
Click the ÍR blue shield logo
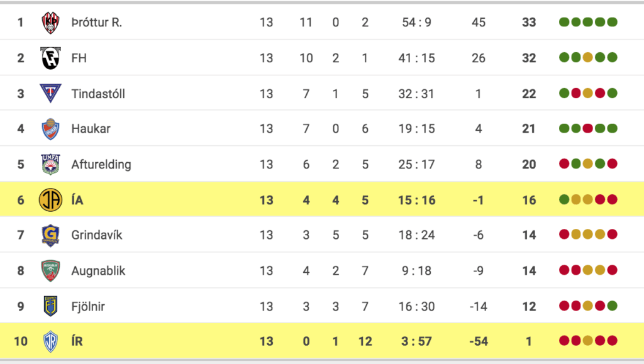click(50, 341)
